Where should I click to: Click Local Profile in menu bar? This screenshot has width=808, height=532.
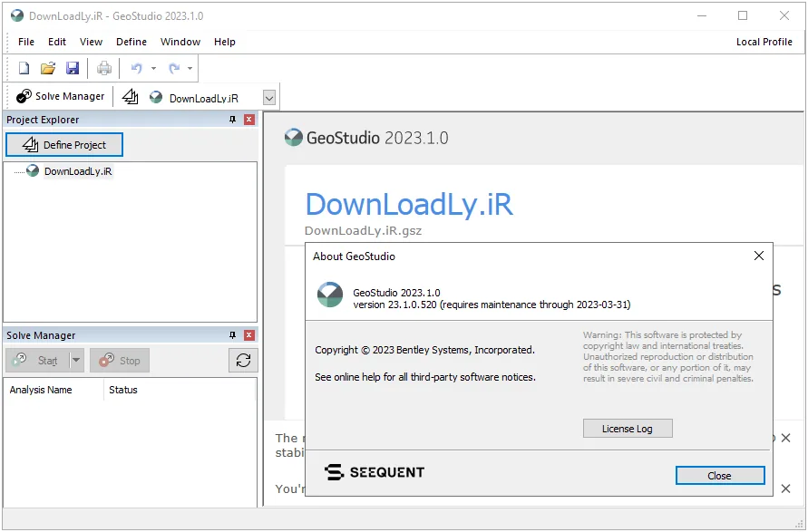coord(764,42)
